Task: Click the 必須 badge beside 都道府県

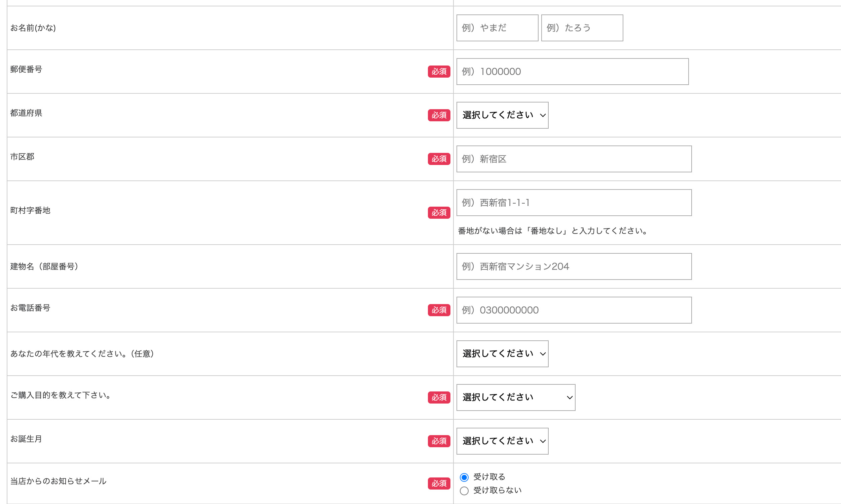Action: (x=439, y=116)
